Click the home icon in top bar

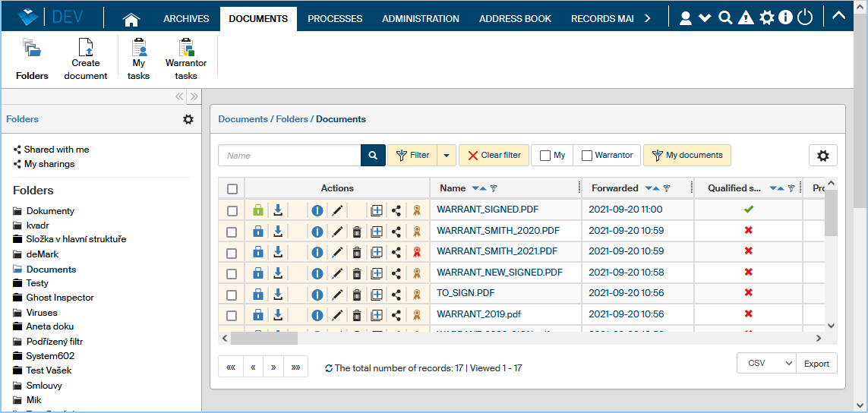[x=131, y=19]
